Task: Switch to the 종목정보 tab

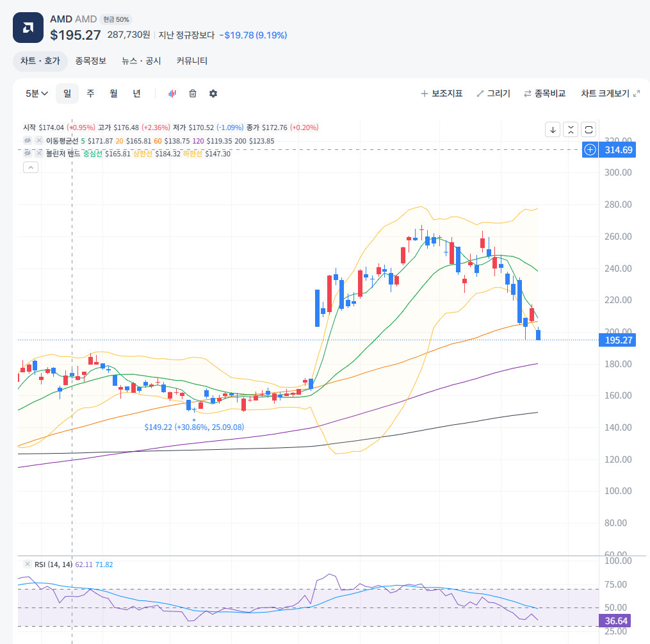Action: coord(91,61)
